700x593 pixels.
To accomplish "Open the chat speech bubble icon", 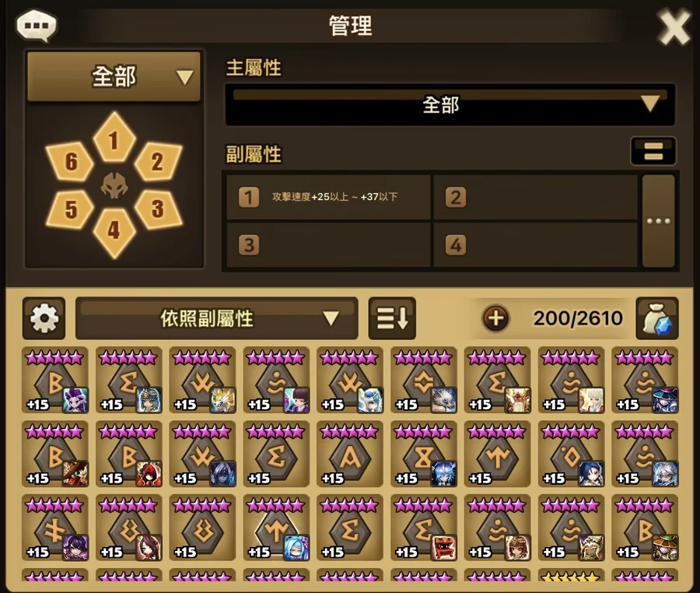I will coord(37,26).
